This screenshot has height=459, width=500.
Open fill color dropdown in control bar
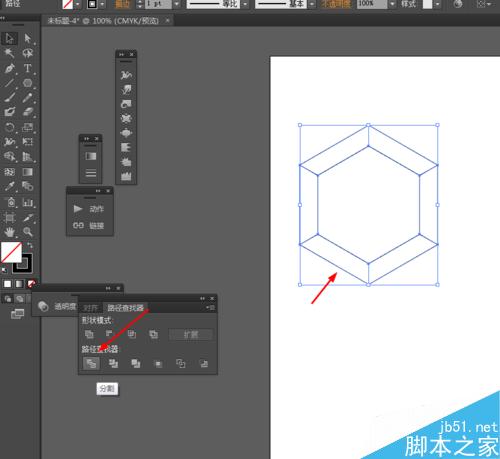point(78,4)
